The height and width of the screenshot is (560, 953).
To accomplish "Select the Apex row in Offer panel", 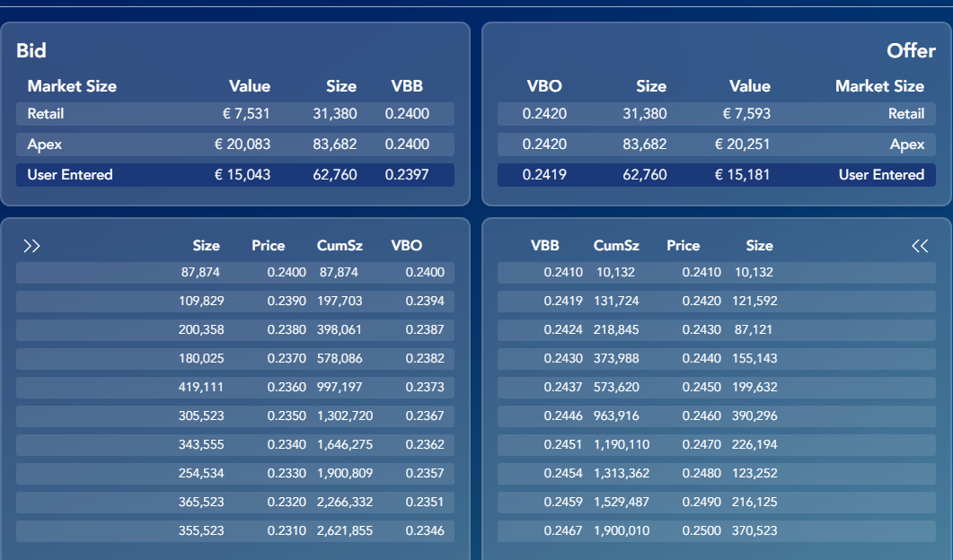I will 717,144.
